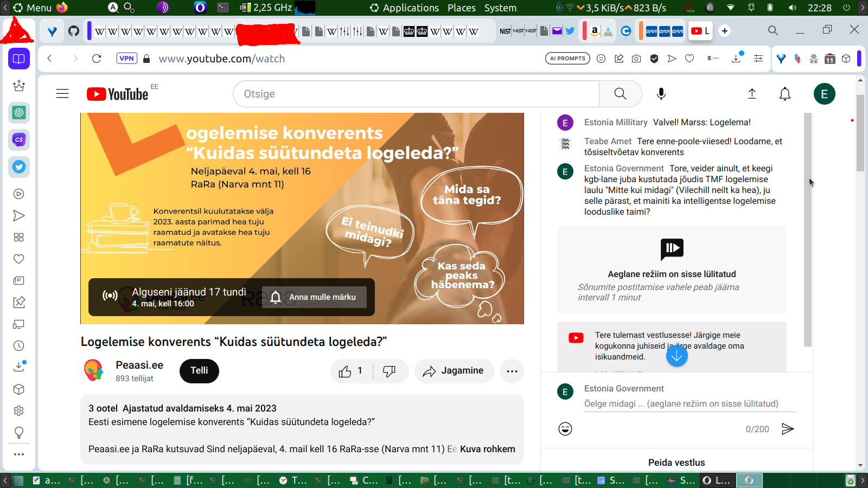Image resolution: width=868 pixels, height=488 pixels.
Task: Open YouTube notifications bell in header
Action: tap(785, 94)
